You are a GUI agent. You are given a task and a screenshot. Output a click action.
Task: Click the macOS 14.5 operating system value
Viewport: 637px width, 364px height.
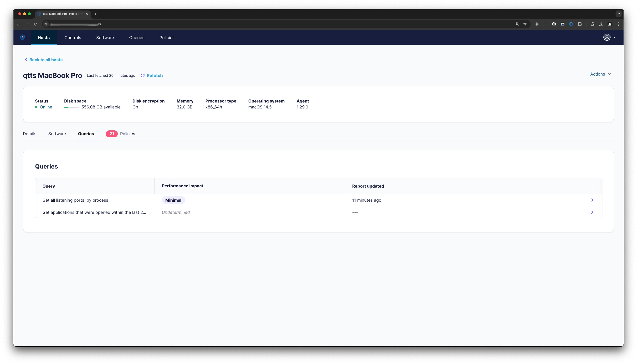coord(260,107)
